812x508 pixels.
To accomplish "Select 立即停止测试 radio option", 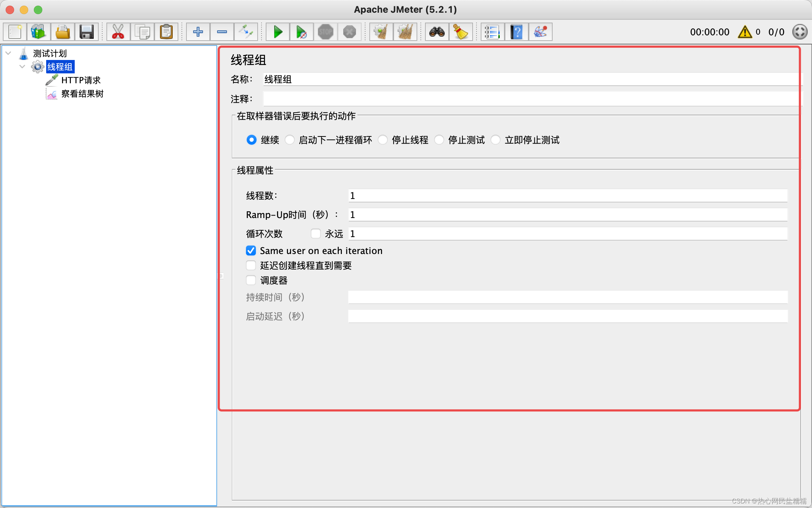I will [496, 140].
